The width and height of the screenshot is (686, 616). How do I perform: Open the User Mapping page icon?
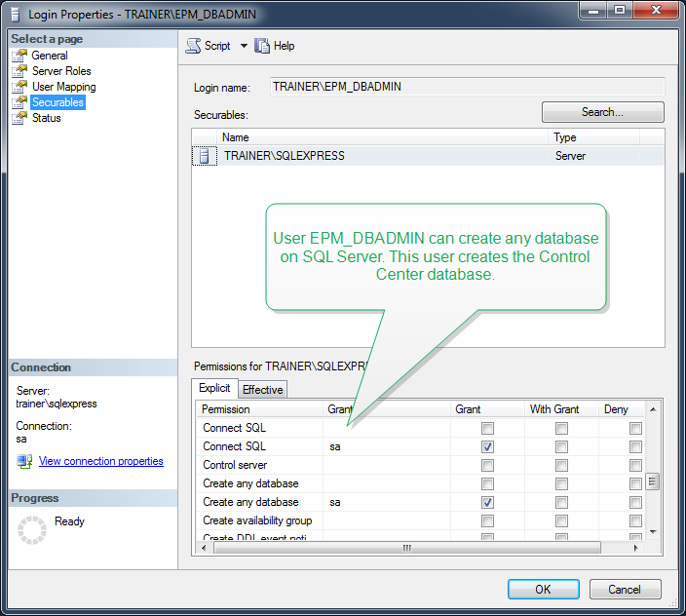coord(19,87)
